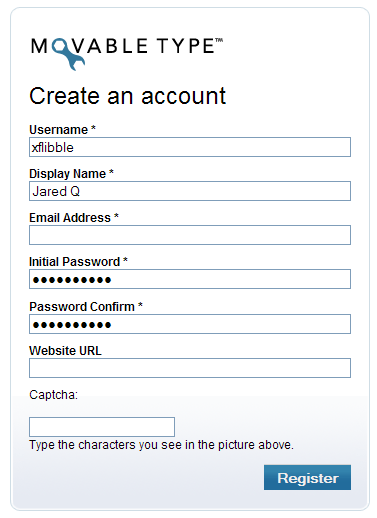Click the captcha hint text below the box
Screen dimensions: 377x518
[x=161, y=445]
